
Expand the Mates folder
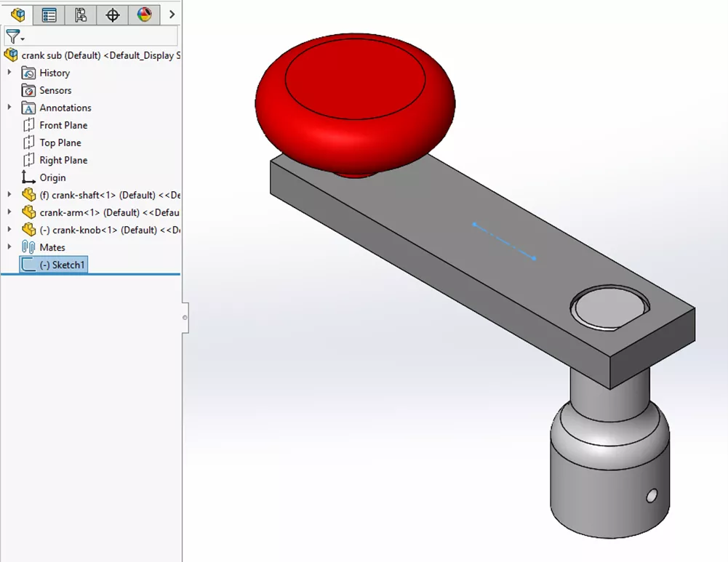[x=9, y=247]
